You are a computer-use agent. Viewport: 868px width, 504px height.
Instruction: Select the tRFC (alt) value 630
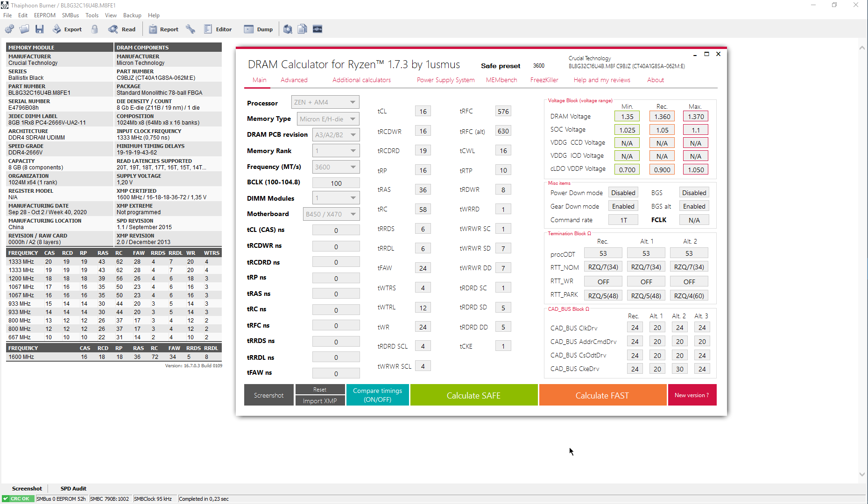click(x=503, y=131)
